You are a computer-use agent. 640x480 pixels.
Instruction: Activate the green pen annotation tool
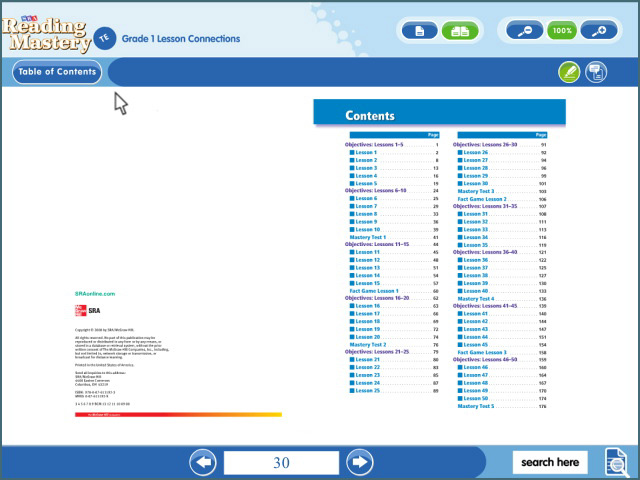point(569,72)
